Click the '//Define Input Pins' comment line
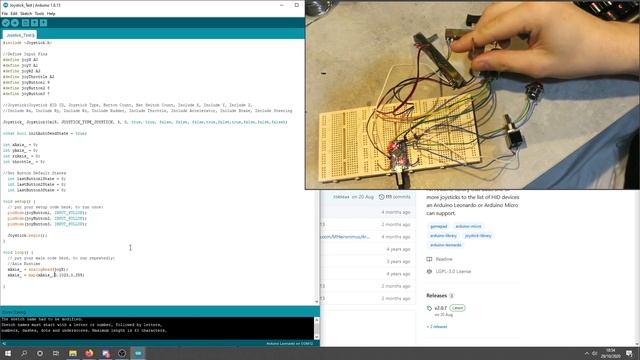This screenshot has width=640, height=360. (25, 54)
